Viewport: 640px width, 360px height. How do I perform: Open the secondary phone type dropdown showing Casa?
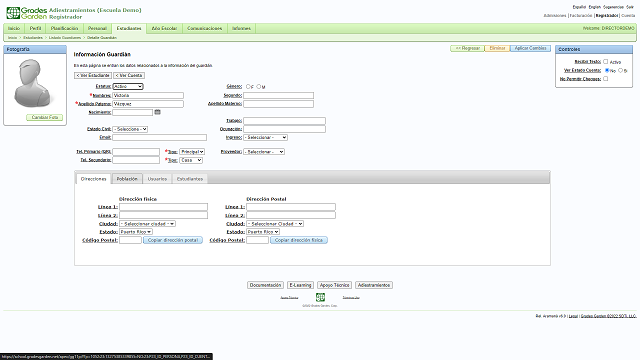point(191,160)
